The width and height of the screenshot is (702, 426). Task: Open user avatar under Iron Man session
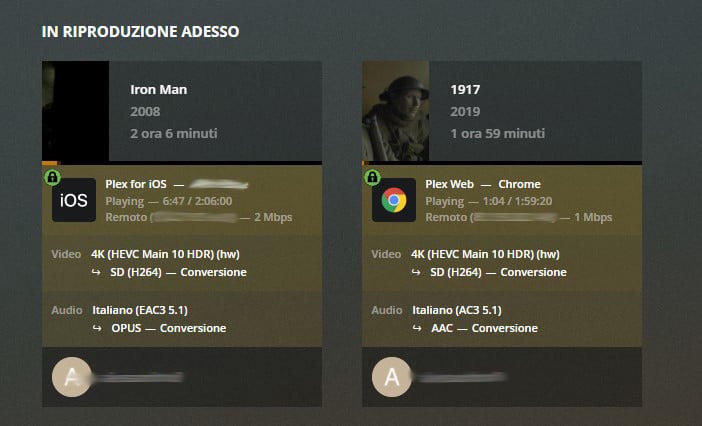(69, 377)
